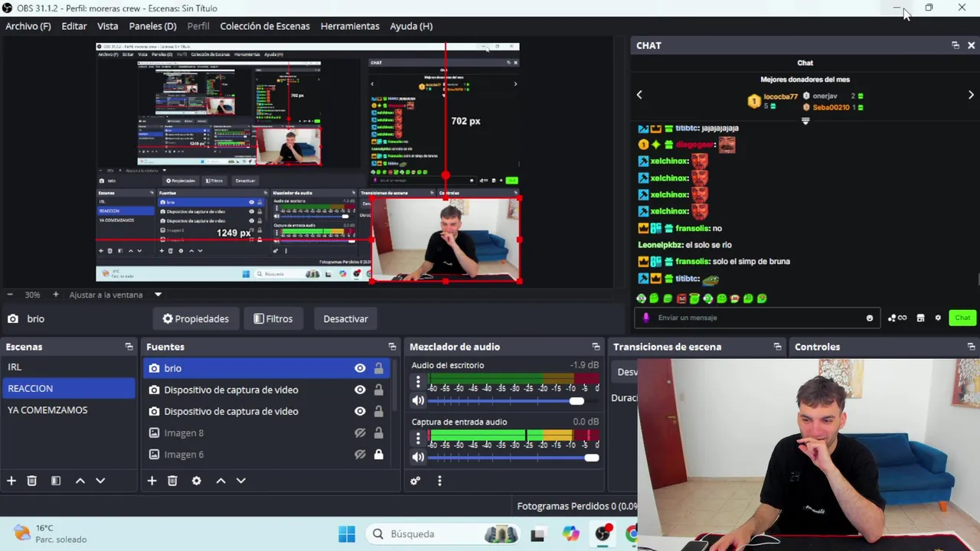The image size is (980, 551).
Task: Open Audio del escritorio options dots
Action: (x=418, y=381)
